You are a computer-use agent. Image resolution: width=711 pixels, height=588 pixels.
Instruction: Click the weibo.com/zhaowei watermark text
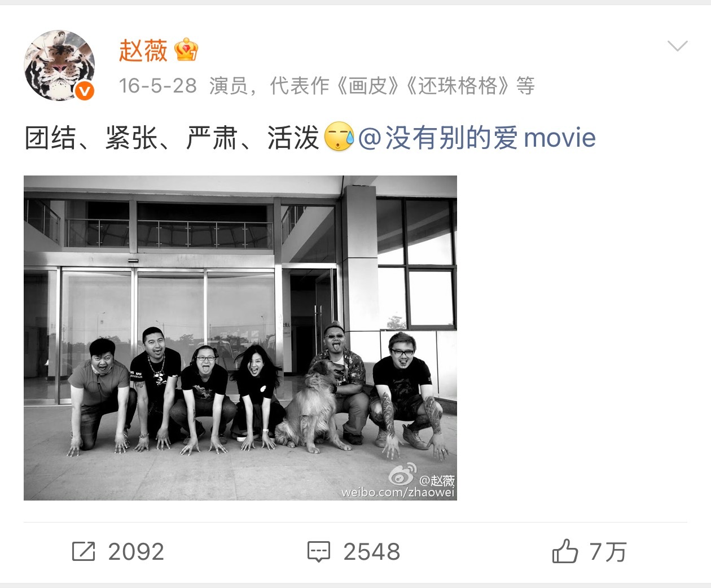coord(397,493)
